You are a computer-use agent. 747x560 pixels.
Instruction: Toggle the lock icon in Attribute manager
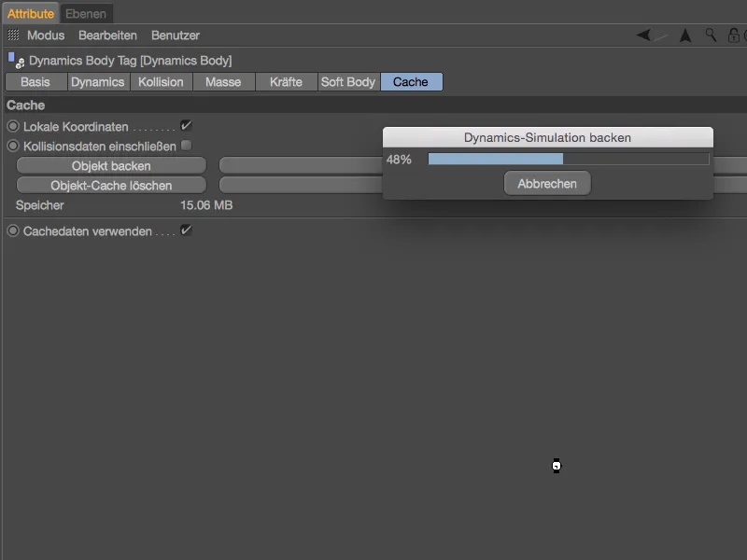click(734, 35)
